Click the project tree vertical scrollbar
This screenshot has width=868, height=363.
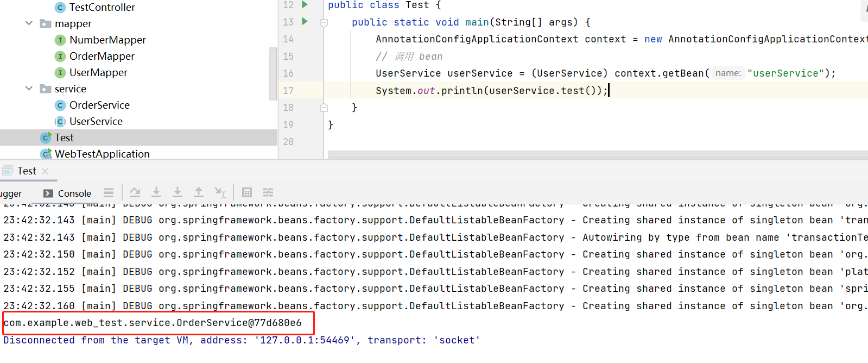(x=273, y=73)
